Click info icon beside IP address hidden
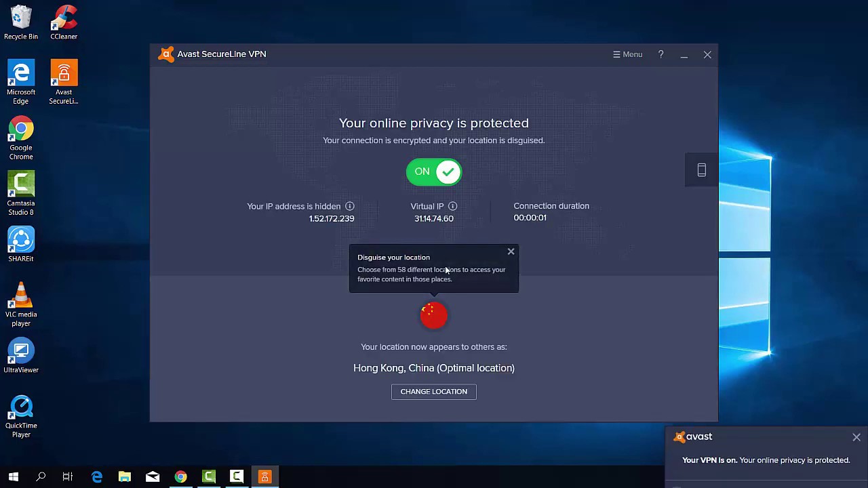868x488 pixels. click(349, 206)
